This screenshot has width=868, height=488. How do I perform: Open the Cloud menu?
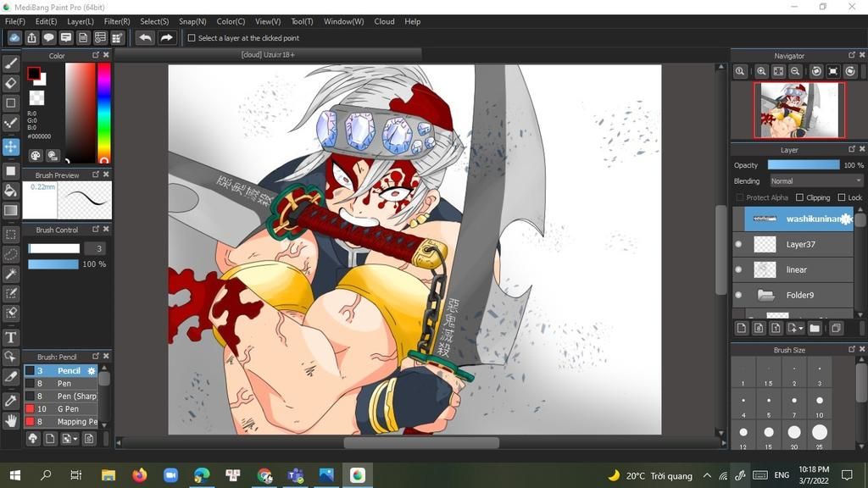pos(384,21)
